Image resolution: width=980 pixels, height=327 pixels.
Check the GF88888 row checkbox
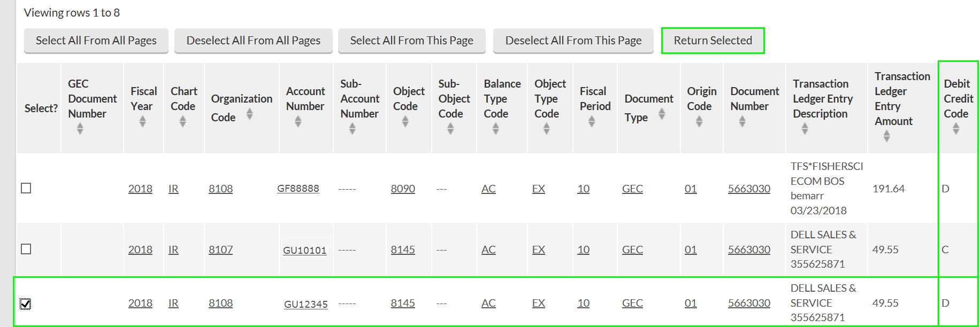tap(26, 188)
